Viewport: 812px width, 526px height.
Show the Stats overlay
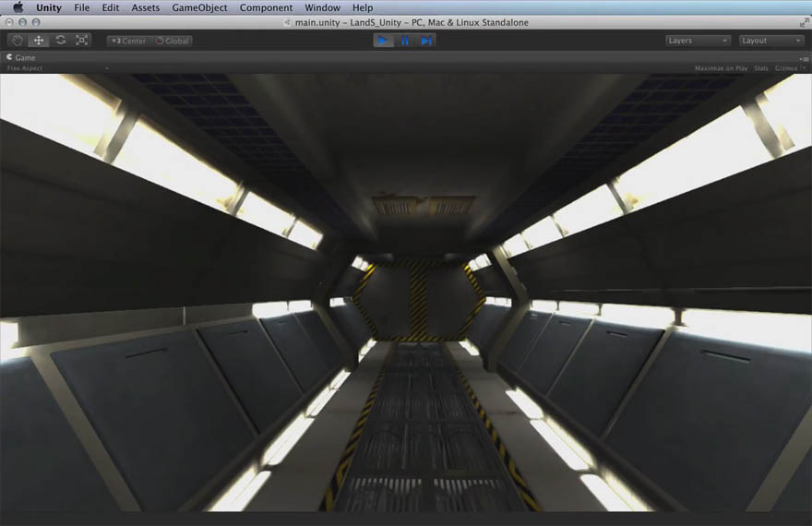pyautogui.click(x=760, y=68)
